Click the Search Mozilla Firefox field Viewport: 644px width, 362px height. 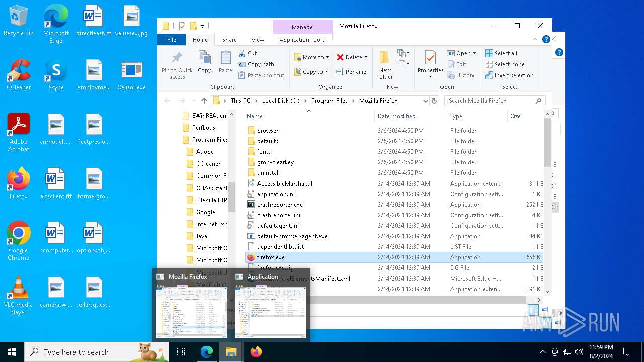click(x=495, y=101)
